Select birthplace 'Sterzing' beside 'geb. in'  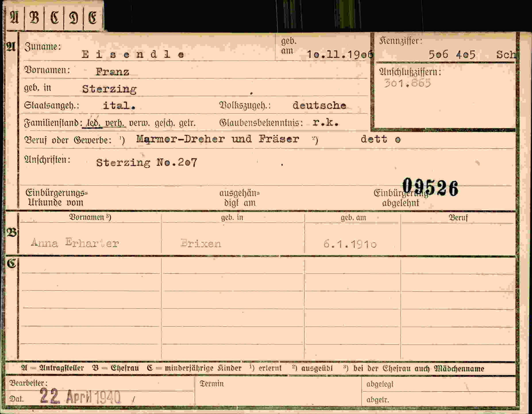[x=109, y=89]
